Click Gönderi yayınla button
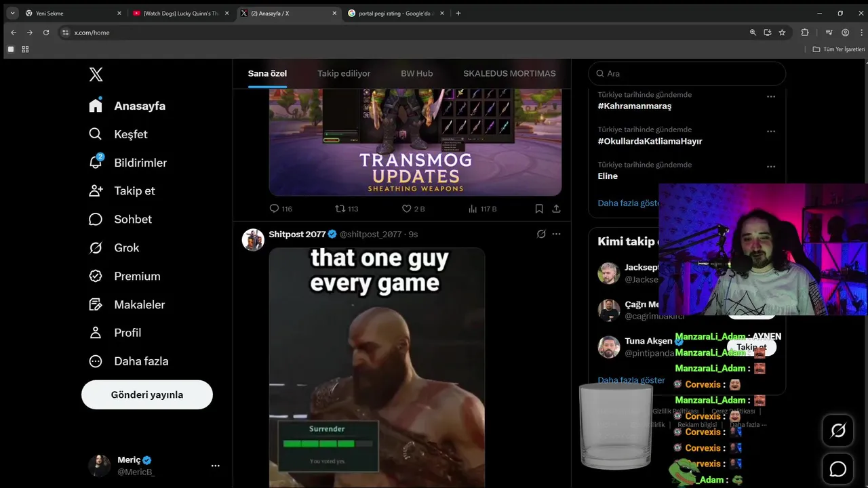Image resolution: width=868 pixels, height=488 pixels. coord(147,394)
